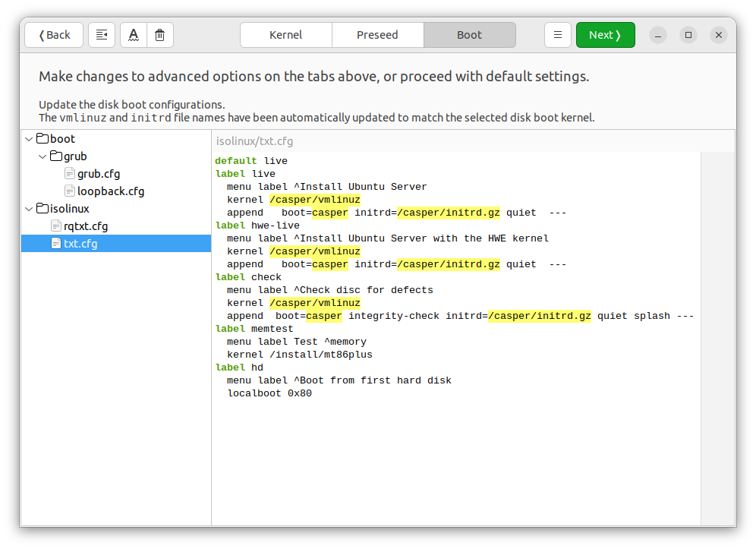This screenshot has width=756, height=549.
Task: Open the hamburger menu icon
Action: point(558,34)
